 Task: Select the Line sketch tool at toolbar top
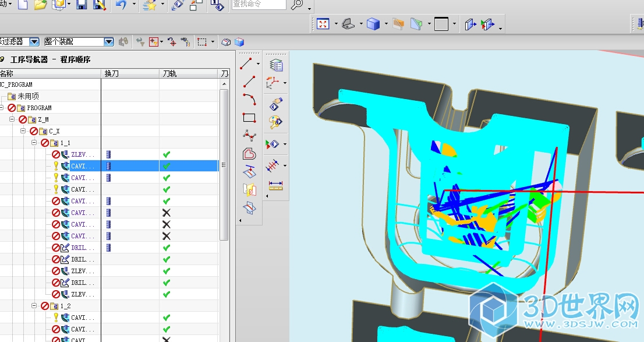click(x=246, y=64)
